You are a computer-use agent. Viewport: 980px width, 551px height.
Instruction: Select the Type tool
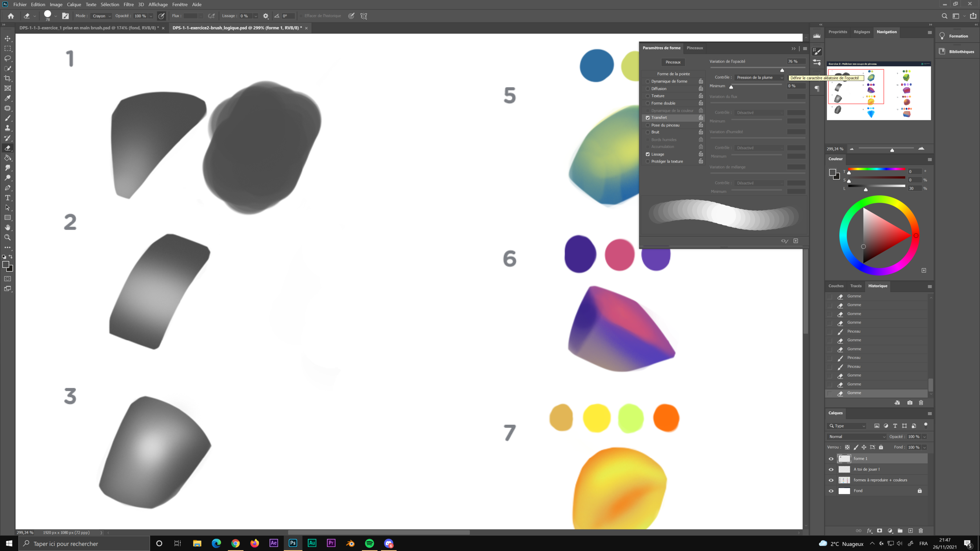8,198
